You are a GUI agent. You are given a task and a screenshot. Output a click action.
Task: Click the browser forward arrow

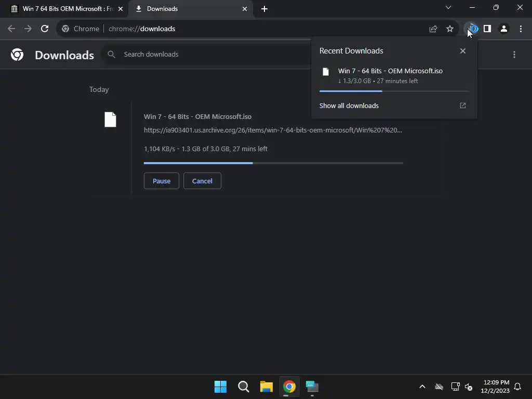click(x=28, y=29)
